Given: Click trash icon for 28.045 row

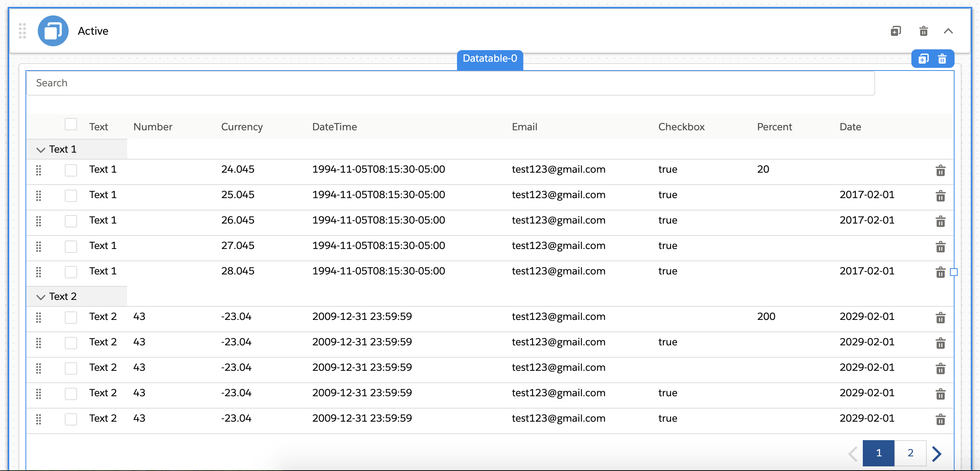Looking at the screenshot, I should [940, 272].
